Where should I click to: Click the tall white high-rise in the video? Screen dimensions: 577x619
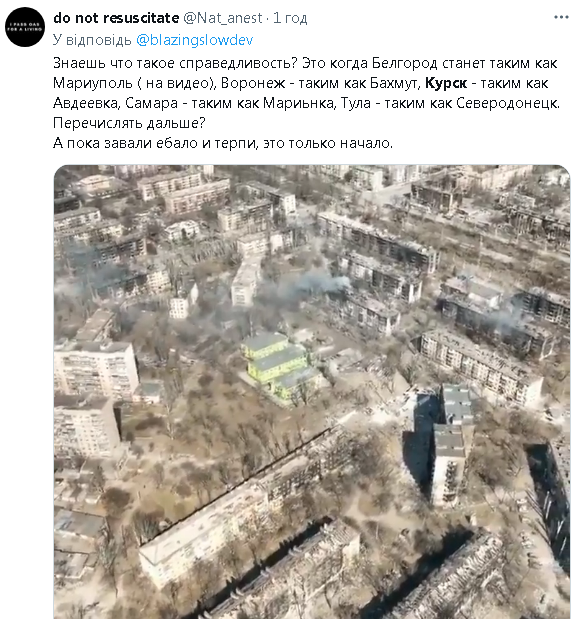click(x=96, y=367)
